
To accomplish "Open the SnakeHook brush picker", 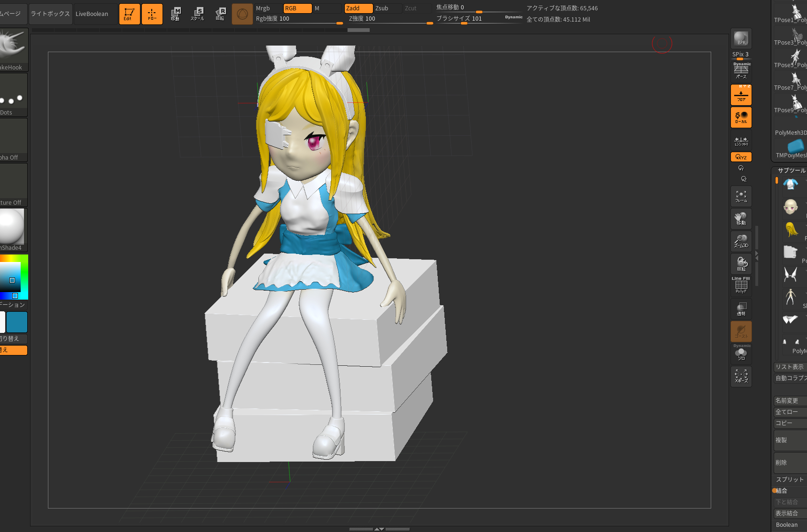I will (x=14, y=50).
